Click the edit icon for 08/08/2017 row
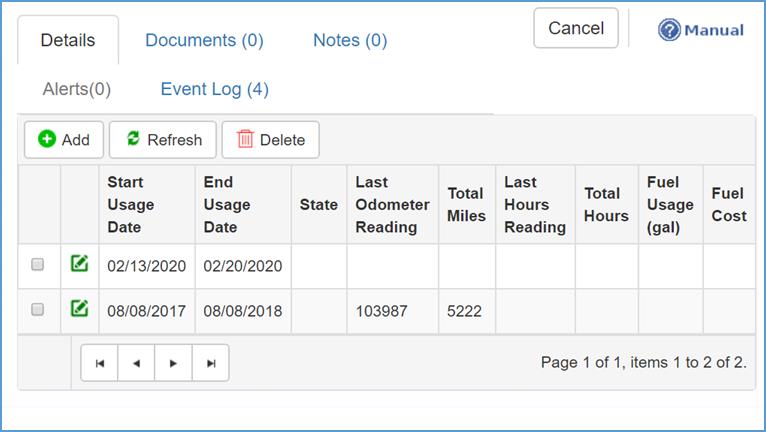This screenshot has width=766, height=432. point(79,310)
